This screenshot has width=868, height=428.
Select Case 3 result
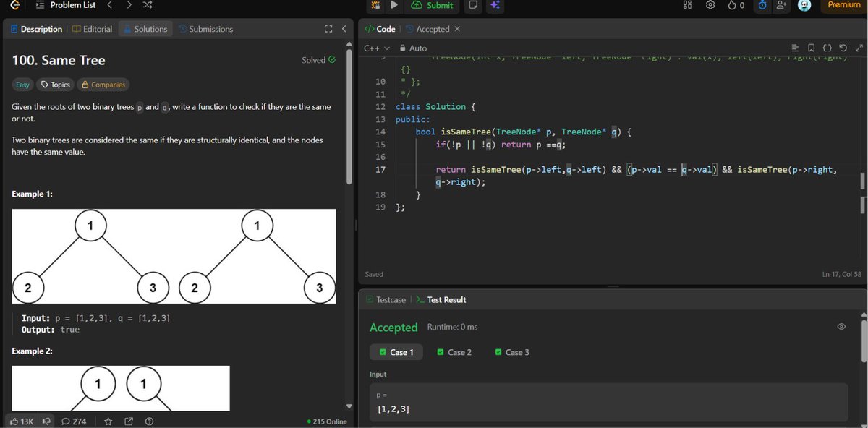(x=512, y=352)
